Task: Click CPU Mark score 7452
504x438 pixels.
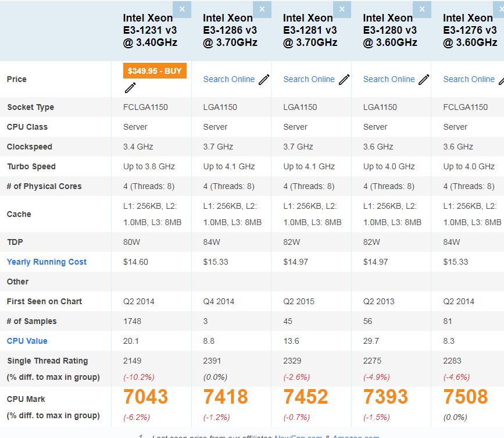Action: click(x=306, y=397)
